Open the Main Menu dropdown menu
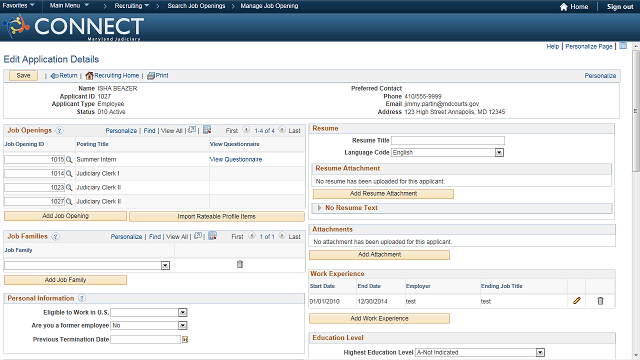The width and height of the screenshot is (640, 360). (69, 5)
